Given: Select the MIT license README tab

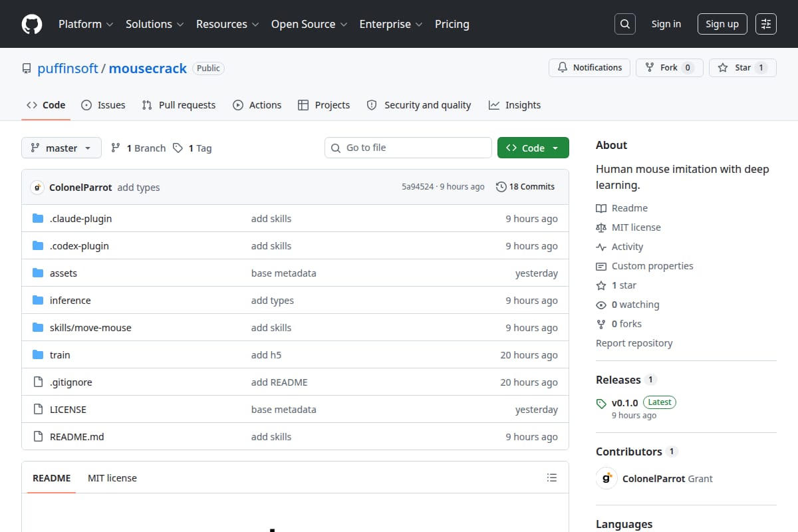Looking at the screenshot, I should [x=112, y=478].
